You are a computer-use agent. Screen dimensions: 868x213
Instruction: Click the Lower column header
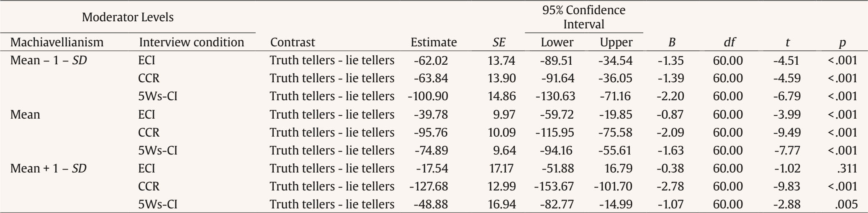pyautogui.click(x=557, y=42)
